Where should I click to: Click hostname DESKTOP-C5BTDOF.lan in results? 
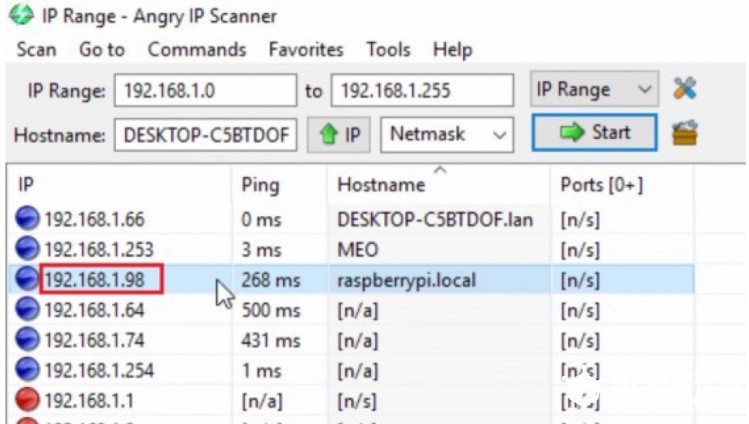435,220
